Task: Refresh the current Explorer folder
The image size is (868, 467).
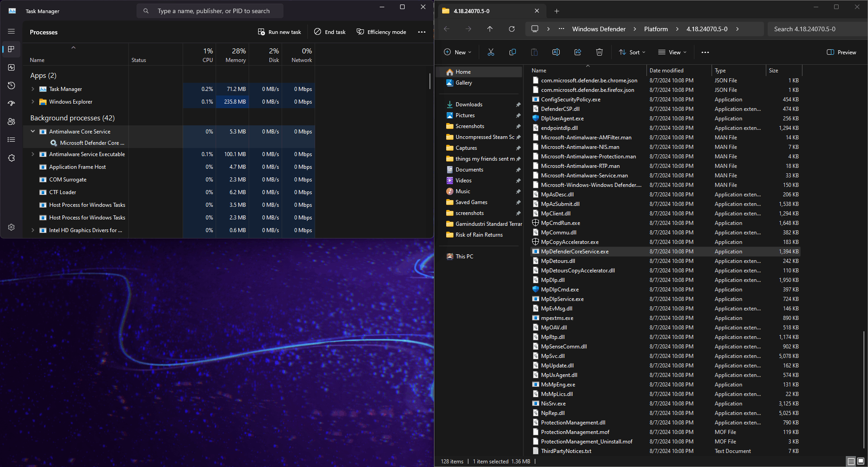Action: [512, 29]
